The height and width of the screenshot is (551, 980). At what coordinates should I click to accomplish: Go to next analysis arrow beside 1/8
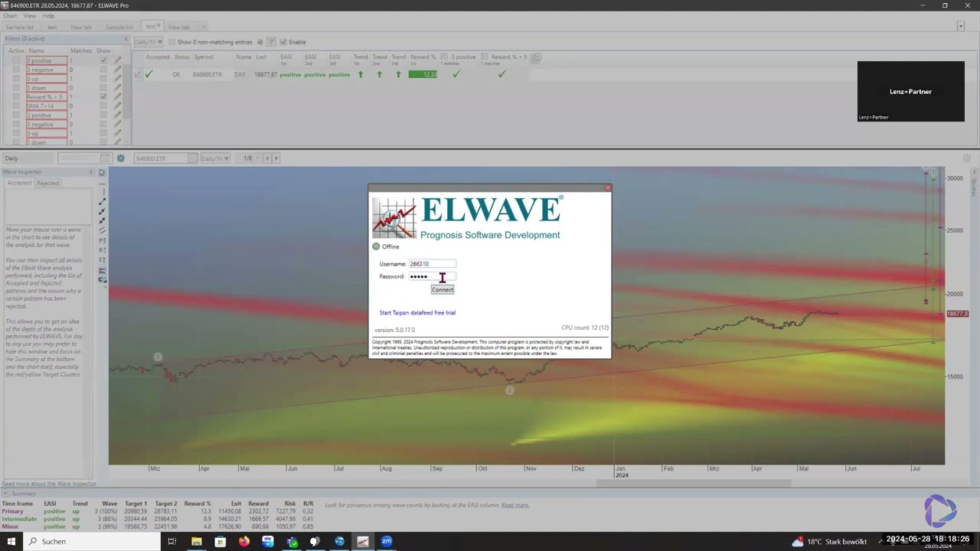(x=276, y=158)
